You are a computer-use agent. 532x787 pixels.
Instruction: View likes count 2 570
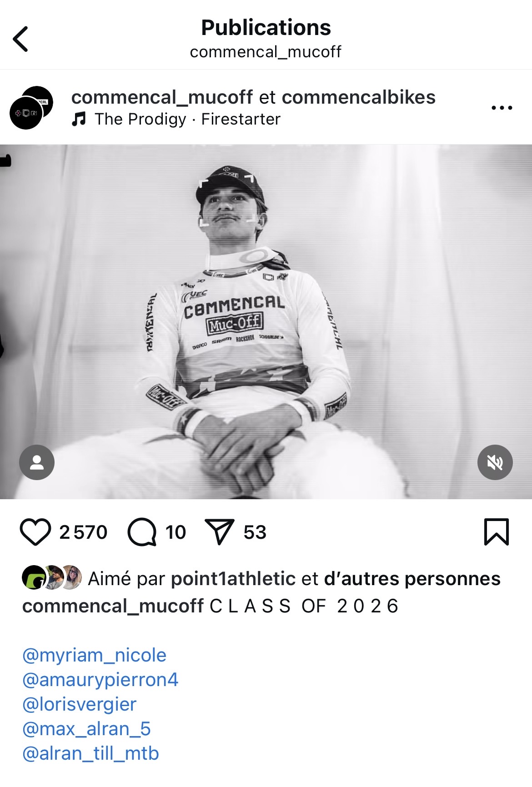83,532
